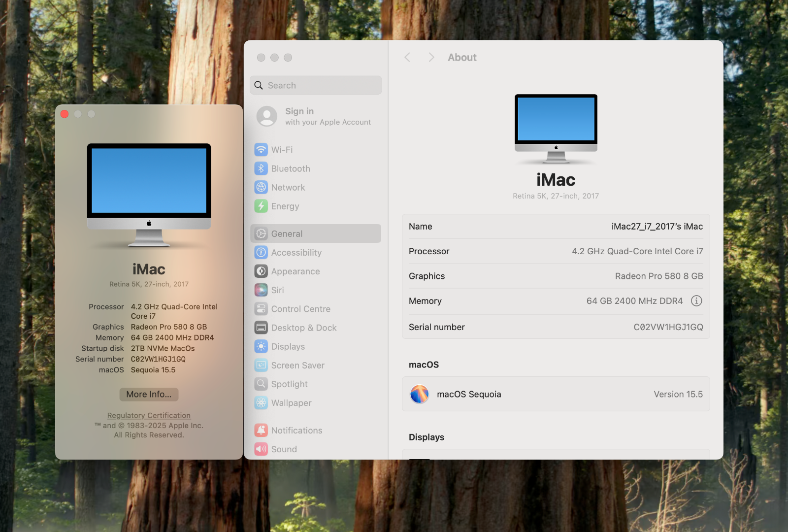Image resolution: width=788 pixels, height=532 pixels.
Task: Click the macOS section heading in the About pane
Action: 424,365
